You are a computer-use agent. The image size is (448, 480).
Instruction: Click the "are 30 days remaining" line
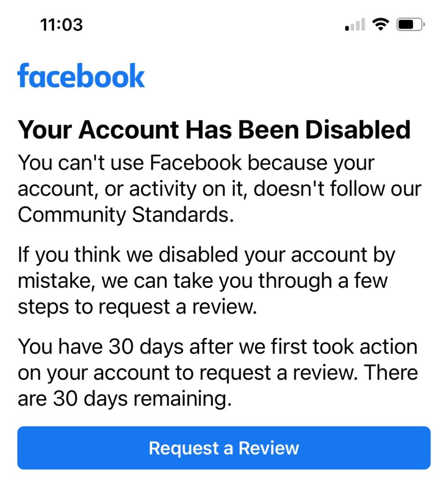[x=124, y=399]
